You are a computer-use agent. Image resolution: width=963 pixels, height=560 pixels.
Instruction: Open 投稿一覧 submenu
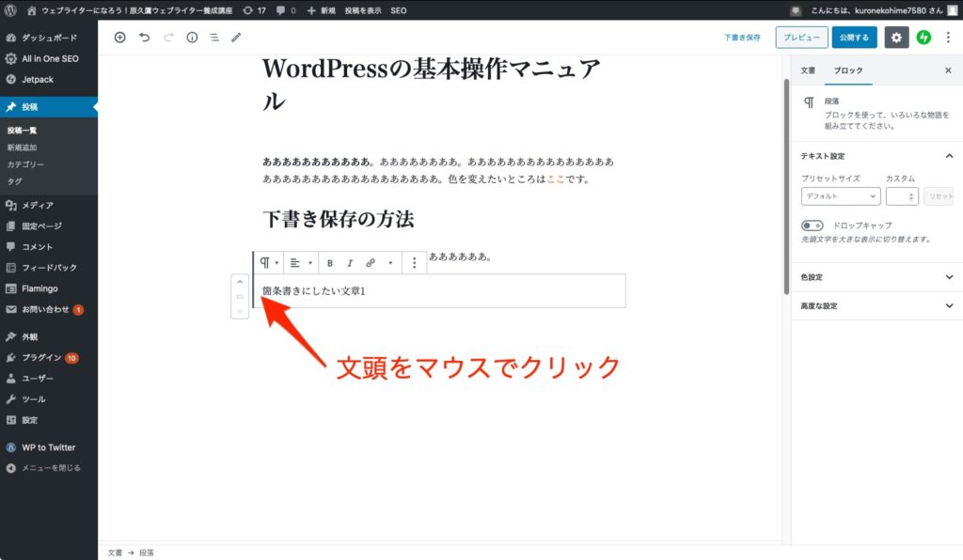tap(23, 131)
